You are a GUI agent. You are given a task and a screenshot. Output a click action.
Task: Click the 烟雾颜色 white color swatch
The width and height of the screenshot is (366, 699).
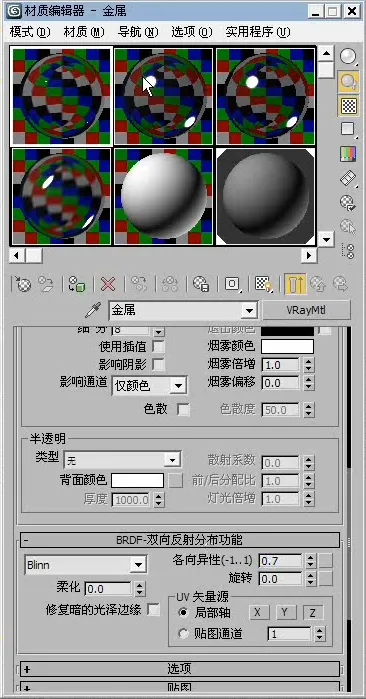288,346
